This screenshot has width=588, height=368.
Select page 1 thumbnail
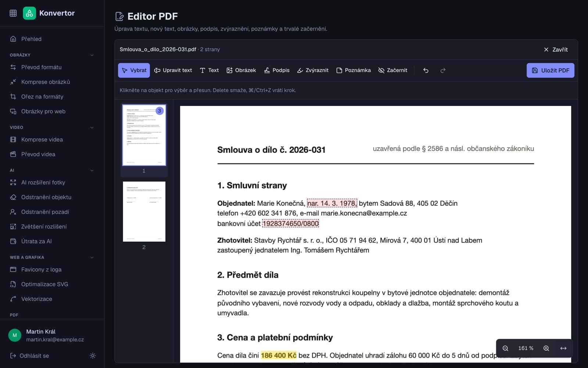pyautogui.click(x=144, y=135)
